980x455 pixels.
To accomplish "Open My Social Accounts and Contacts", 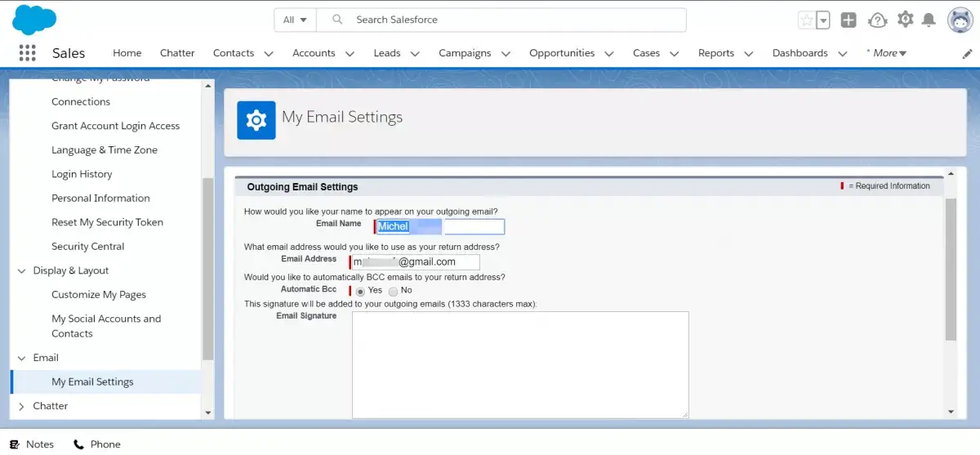I will click(106, 326).
